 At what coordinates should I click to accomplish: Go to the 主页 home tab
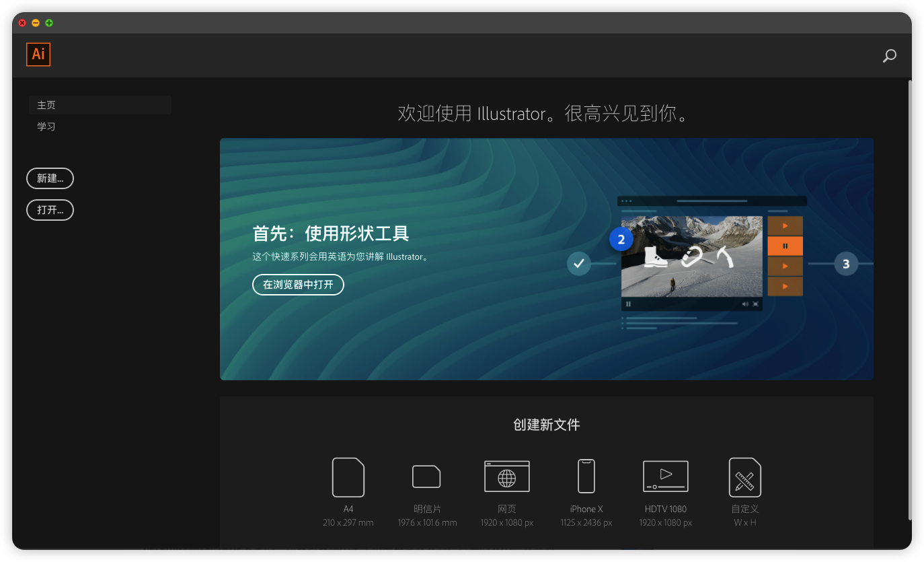[x=100, y=105]
